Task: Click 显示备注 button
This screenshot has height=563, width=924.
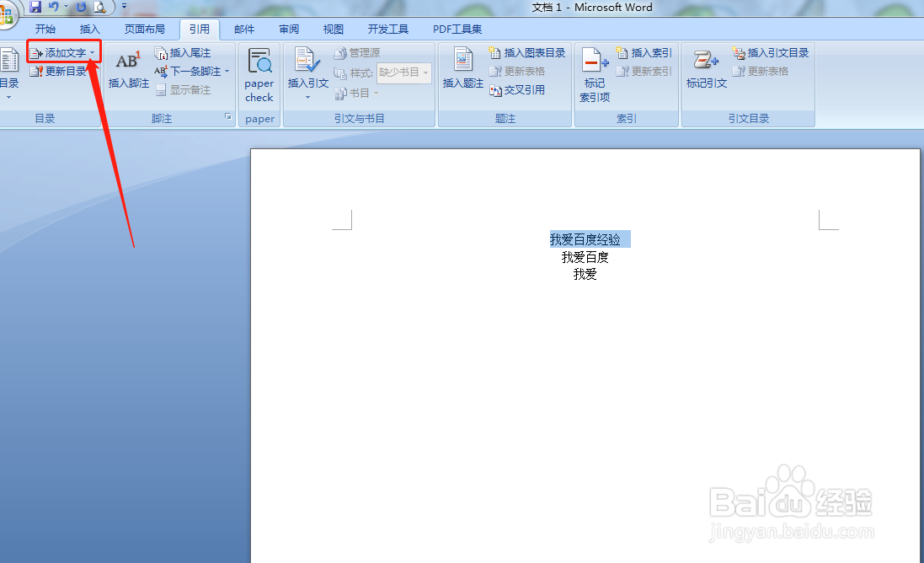Action: coord(183,89)
